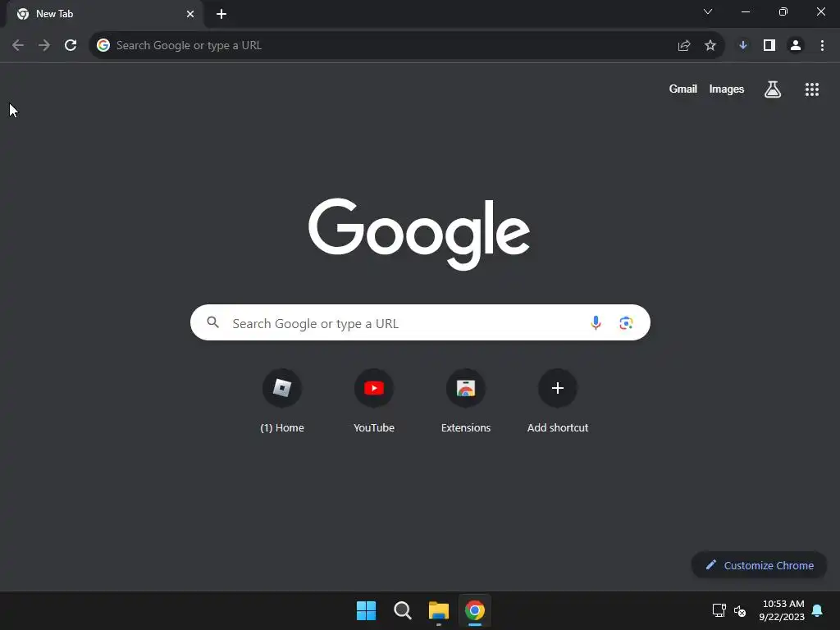Open network status tray icon

tap(719, 610)
